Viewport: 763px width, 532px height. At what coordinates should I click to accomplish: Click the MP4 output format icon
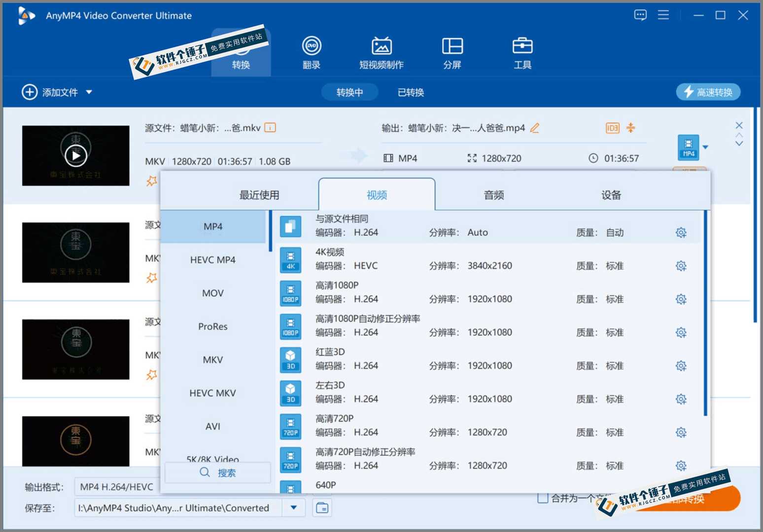(689, 147)
